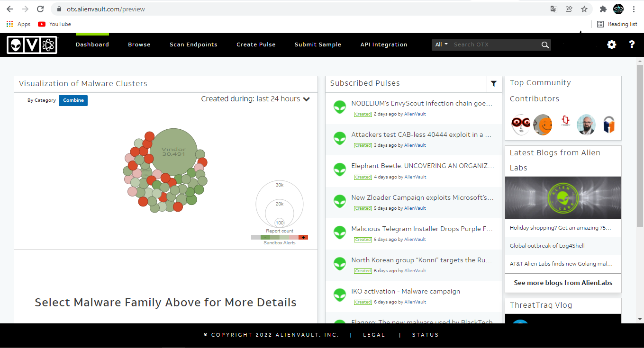Open North Korean group Konni pulse
This screenshot has width=644, height=348.
coord(422,260)
